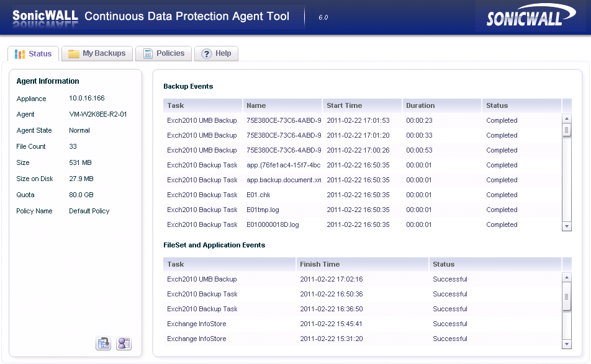
Task: Select the Exchange InfoStore event finished 15:45:41
Action: click(362, 324)
